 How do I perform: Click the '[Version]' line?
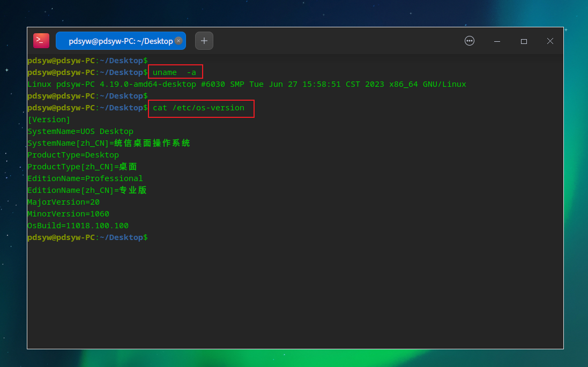pyautogui.click(x=49, y=119)
